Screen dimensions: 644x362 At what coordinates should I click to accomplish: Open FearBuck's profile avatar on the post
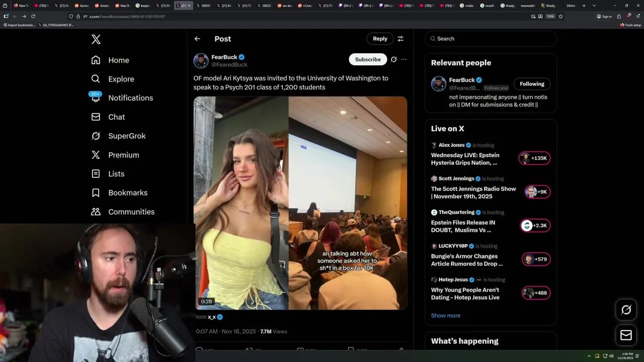(x=201, y=61)
